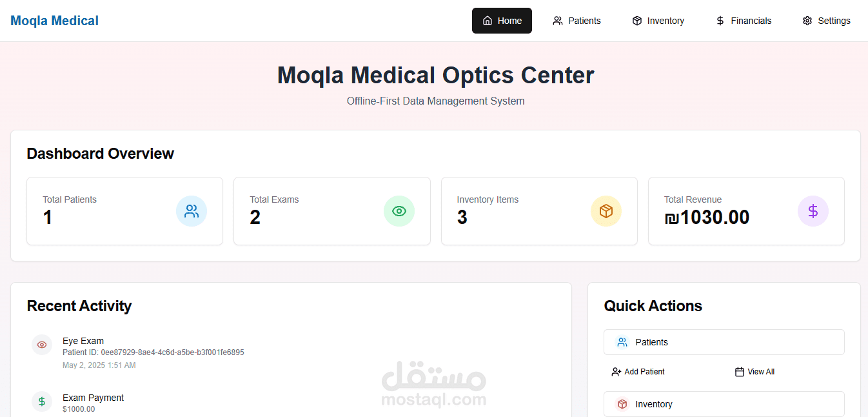Screen dimensions: 868x417
Task: Open the Settings page from the navbar
Action: (827, 21)
